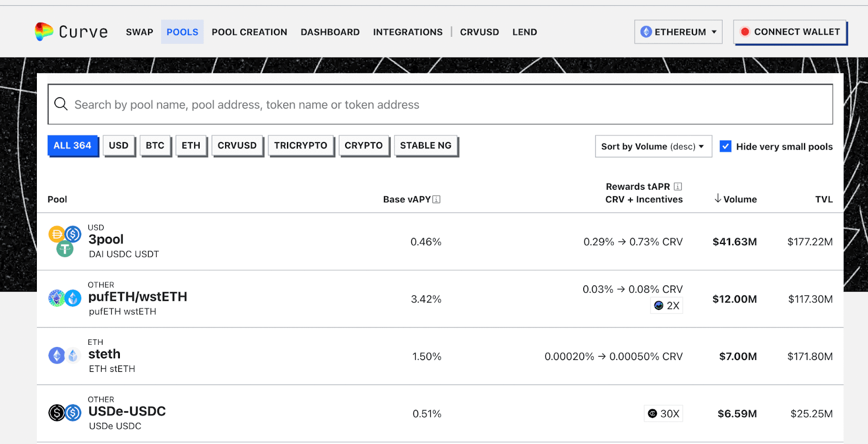Click the ETH token icon in steth row
Image resolution: width=868 pixels, height=444 pixels.
point(56,356)
